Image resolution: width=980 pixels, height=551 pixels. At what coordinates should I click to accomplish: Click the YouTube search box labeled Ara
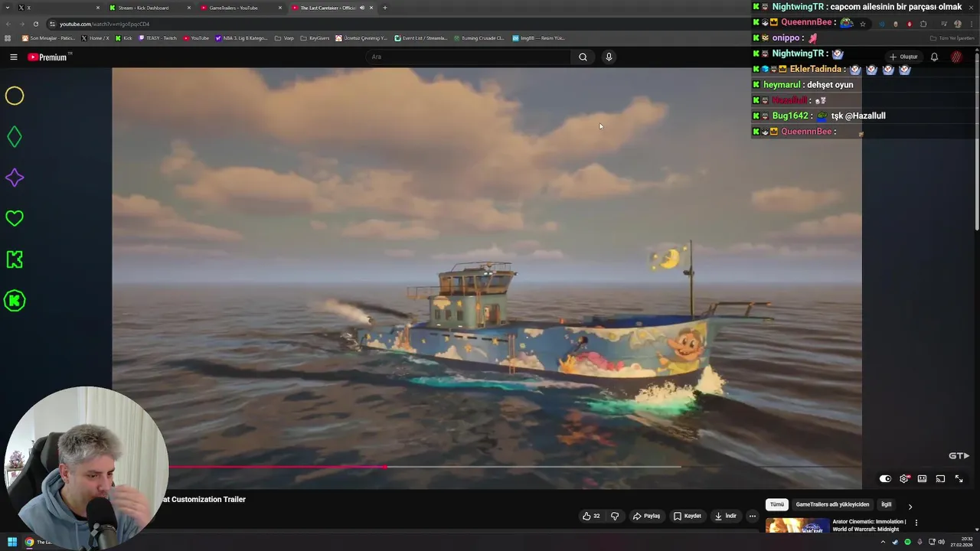[x=469, y=57]
